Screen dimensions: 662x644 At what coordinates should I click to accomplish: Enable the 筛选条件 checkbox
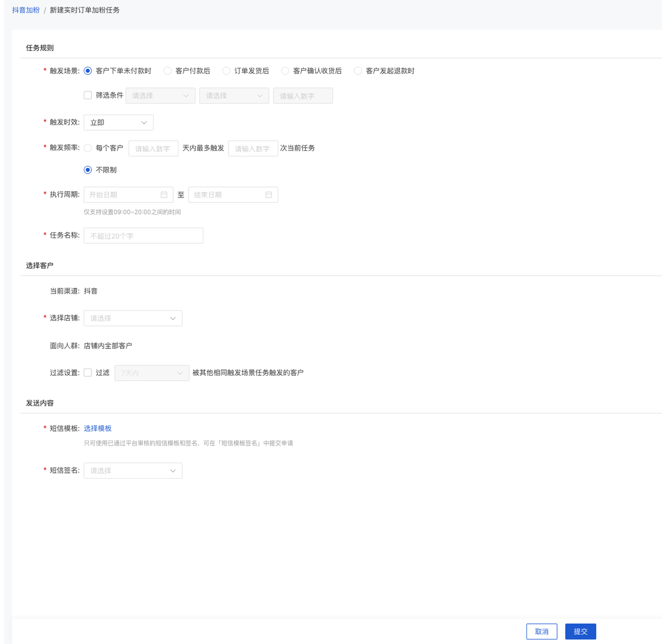click(x=88, y=95)
